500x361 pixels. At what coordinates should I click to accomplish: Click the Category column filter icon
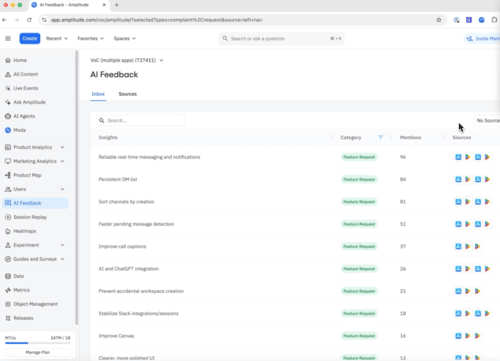pos(381,137)
